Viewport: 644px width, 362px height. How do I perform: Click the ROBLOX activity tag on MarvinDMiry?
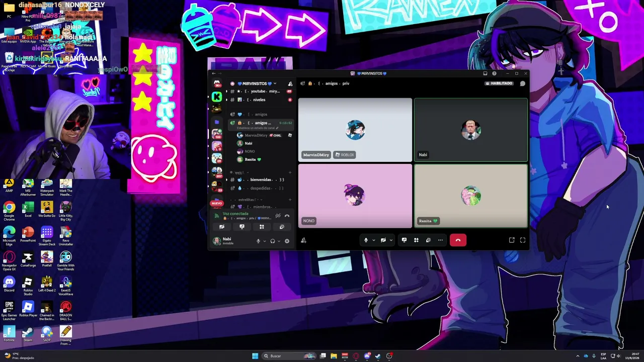tap(345, 155)
